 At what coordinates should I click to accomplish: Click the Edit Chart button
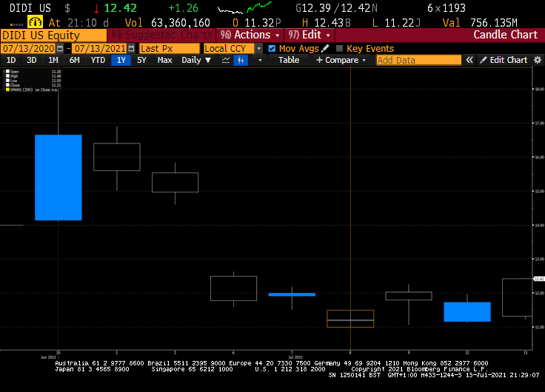point(504,60)
